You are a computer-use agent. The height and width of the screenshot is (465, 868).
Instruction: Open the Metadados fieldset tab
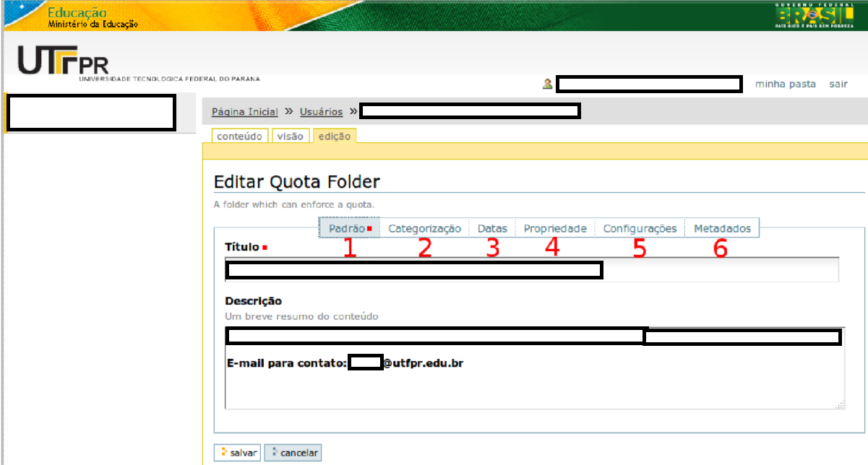(x=722, y=229)
